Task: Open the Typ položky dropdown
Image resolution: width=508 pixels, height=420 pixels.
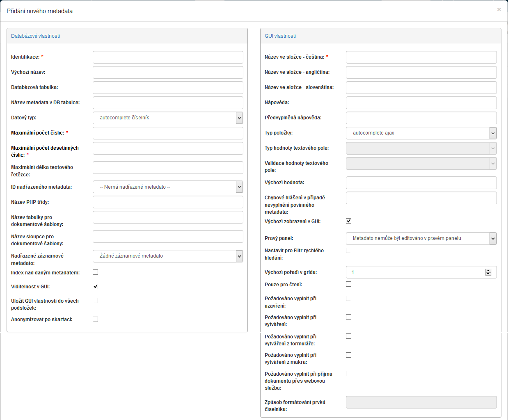Action: pyautogui.click(x=421, y=133)
